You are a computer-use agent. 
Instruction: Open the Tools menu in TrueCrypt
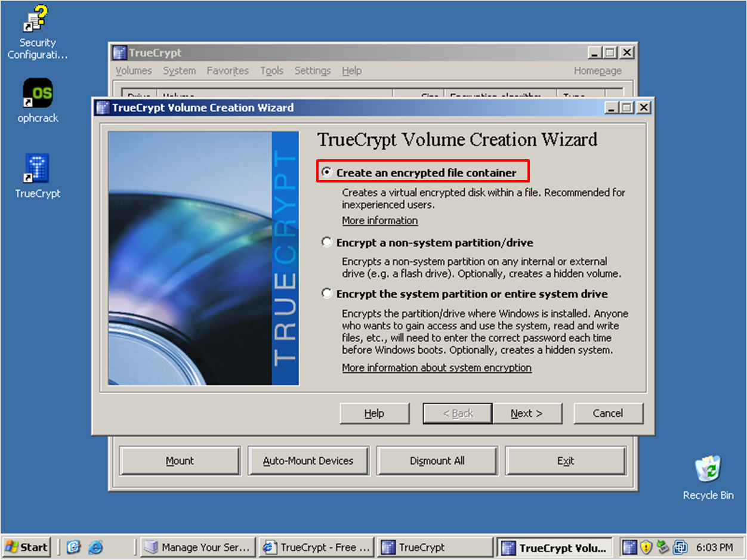[271, 70]
